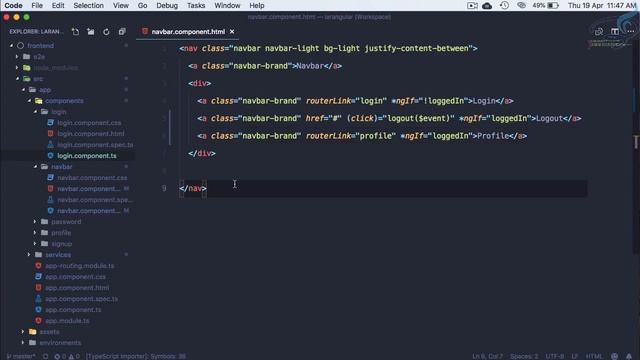Click the New File icon in Explorer
Image resolution: width=640 pixels, height=360 pixels.
pyautogui.click(x=76, y=31)
